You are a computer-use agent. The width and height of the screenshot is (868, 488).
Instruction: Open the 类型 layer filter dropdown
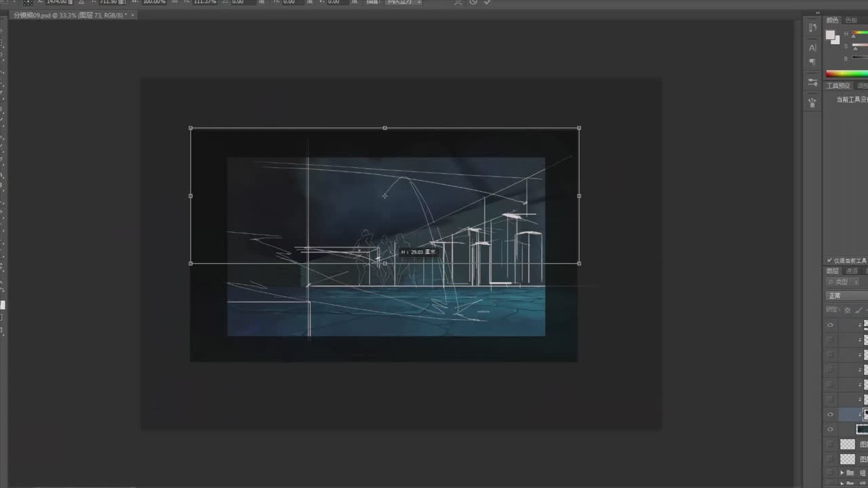pos(843,282)
